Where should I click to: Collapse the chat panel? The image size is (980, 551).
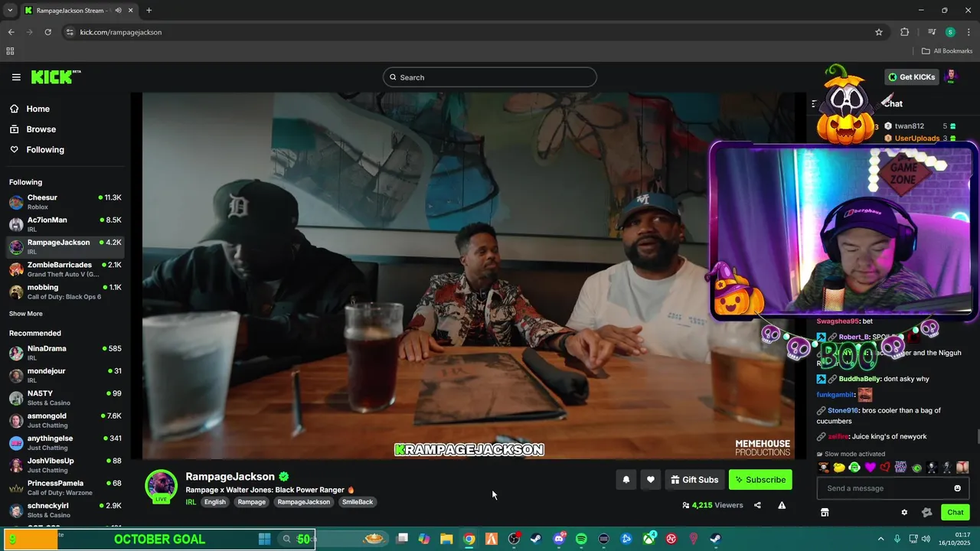click(815, 103)
